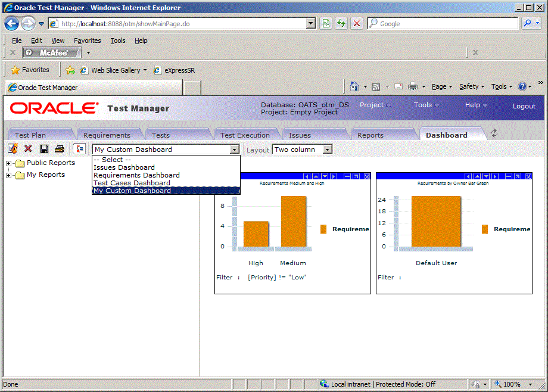Choose My Custom Dashboard list entry
The height and width of the screenshot is (392, 548).
166,191
